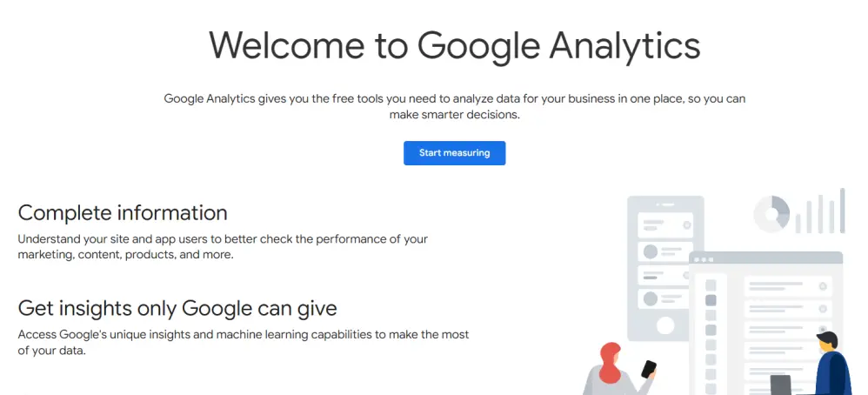Image resolution: width=868 pixels, height=395 pixels.
Task: Click the Get insights only Google can give heading
Action: pyautogui.click(x=177, y=308)
